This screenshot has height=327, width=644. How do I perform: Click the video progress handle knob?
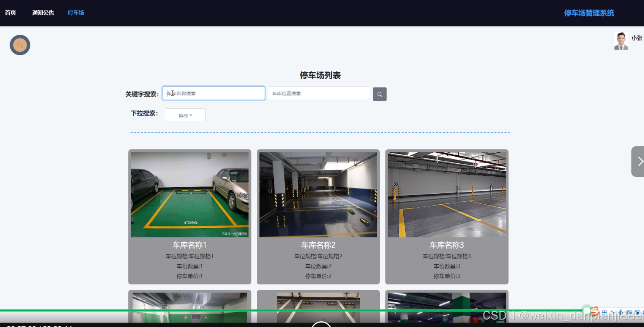point(587,310)
